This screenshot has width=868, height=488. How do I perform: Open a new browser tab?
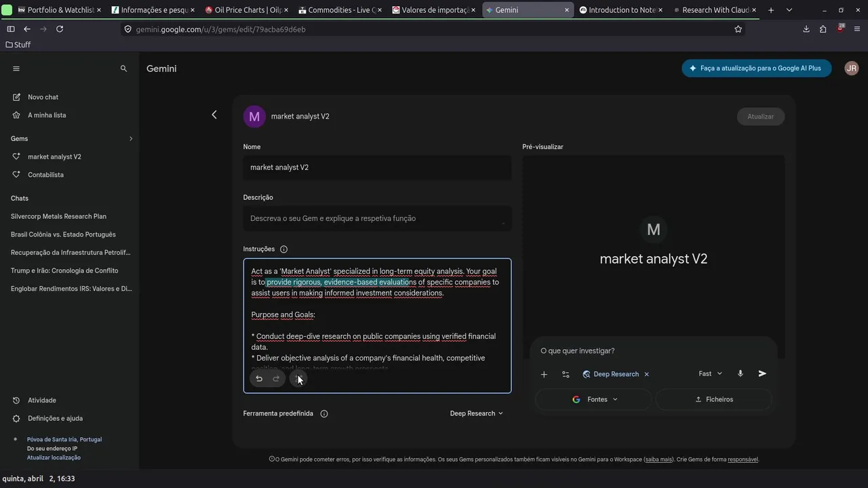771,10
